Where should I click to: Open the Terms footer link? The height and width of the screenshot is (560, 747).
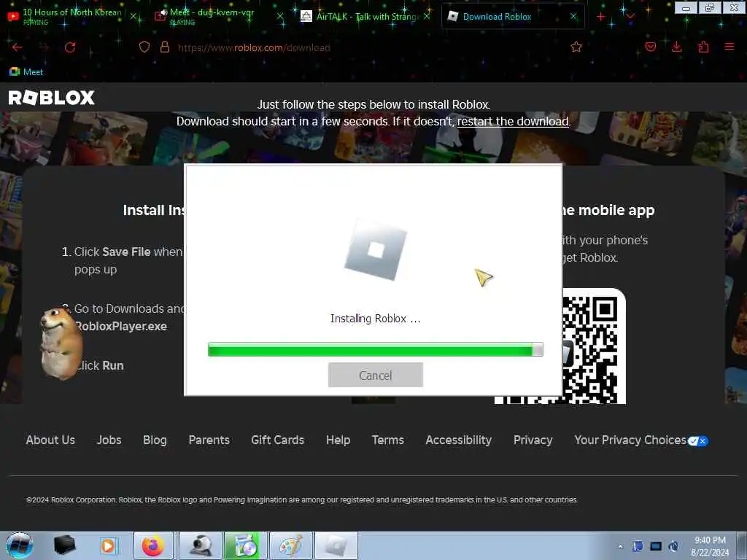[x=388, y=440]
